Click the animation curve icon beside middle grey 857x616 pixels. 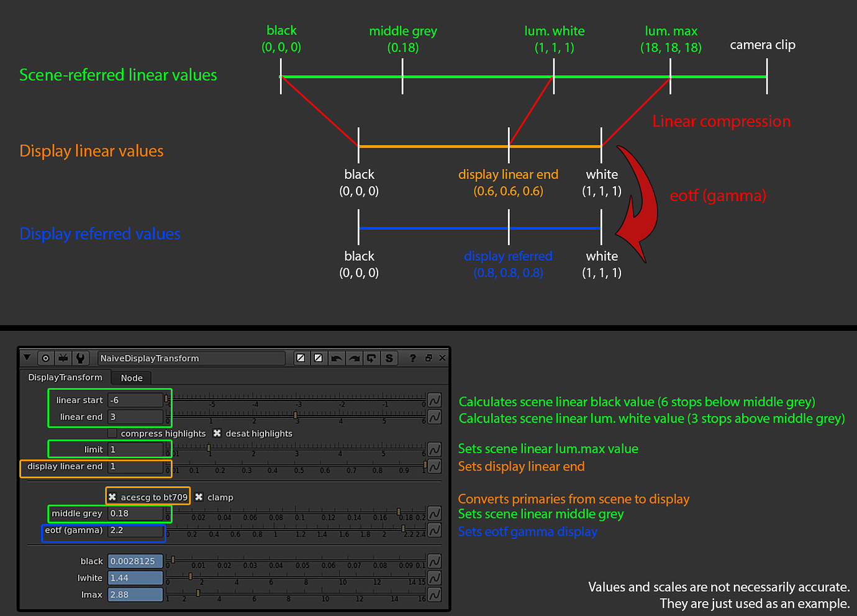coord(434,514)
